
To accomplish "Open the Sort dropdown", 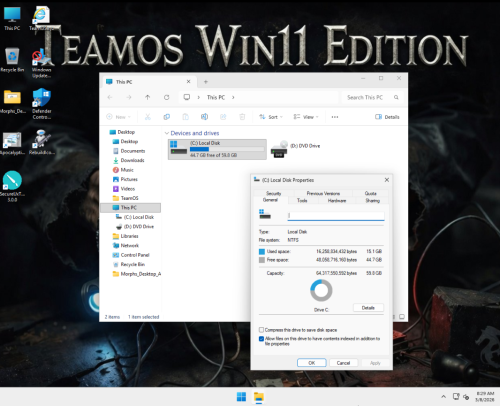I will (x=271, y=117).
